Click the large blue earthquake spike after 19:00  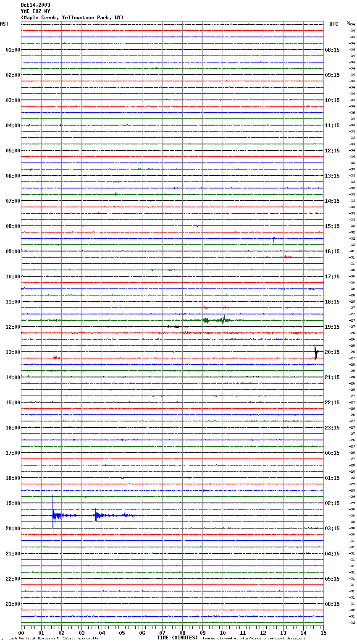click(x=53, y=515)
